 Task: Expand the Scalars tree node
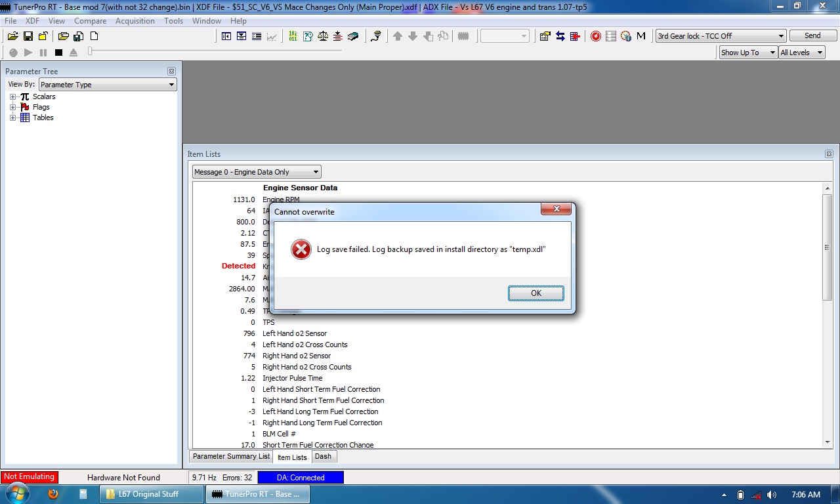click(x=12, y=96)
